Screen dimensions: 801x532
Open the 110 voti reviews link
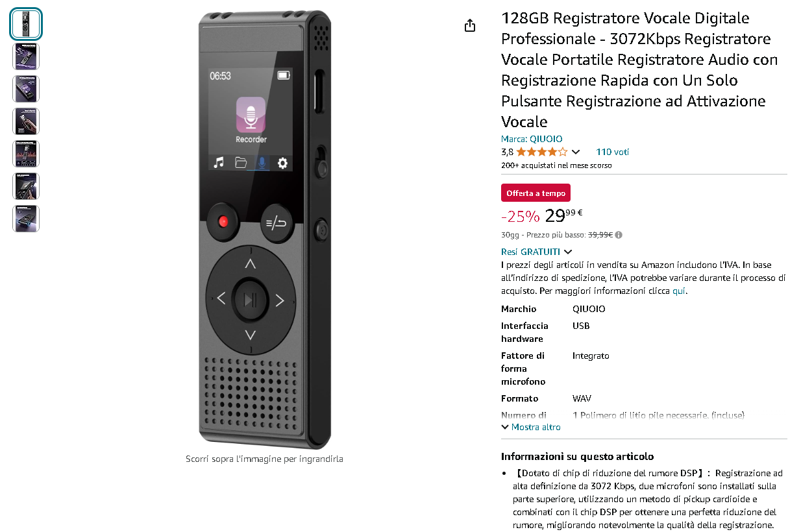[612, 152]
